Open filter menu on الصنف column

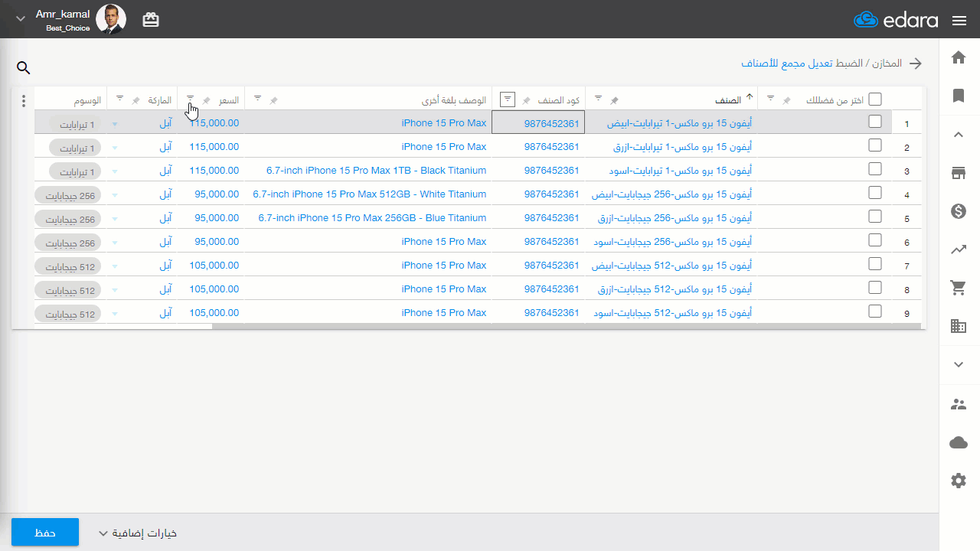pyautogui.click(x=599, y=98)
